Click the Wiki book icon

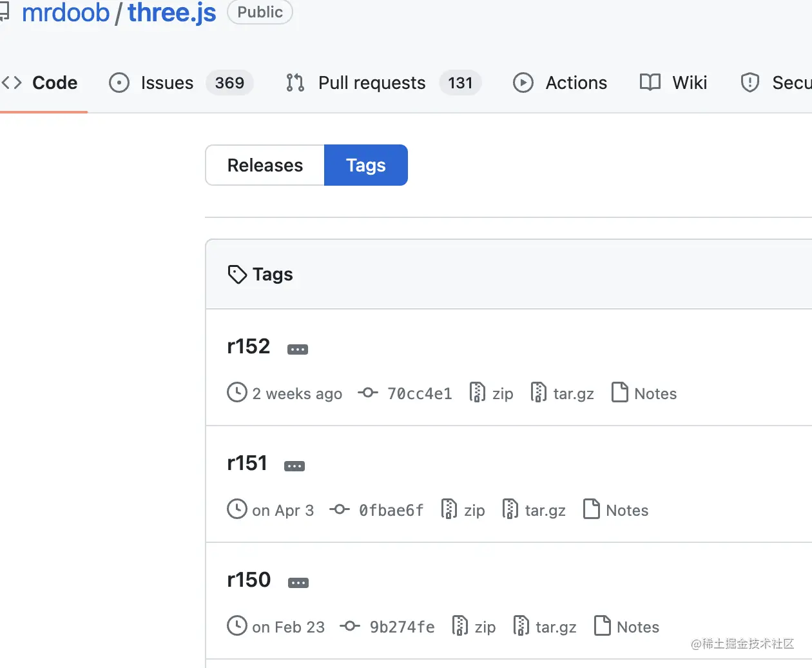click(650, 83)
